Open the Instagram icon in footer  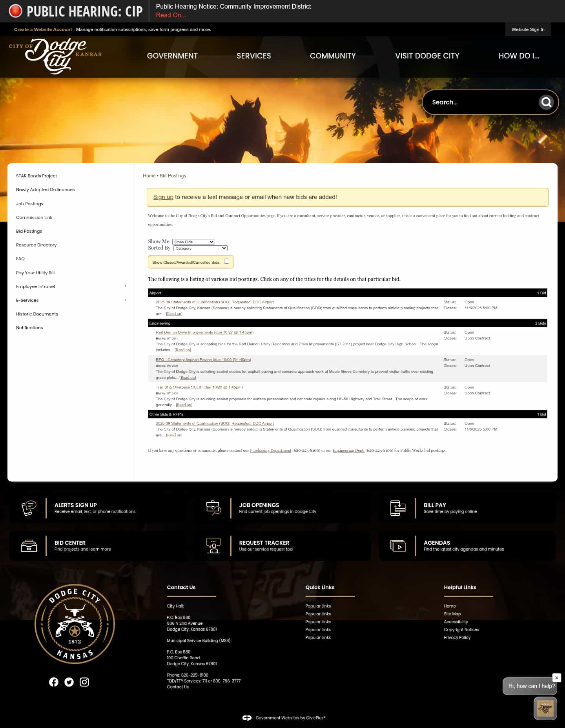click(84, 682)
